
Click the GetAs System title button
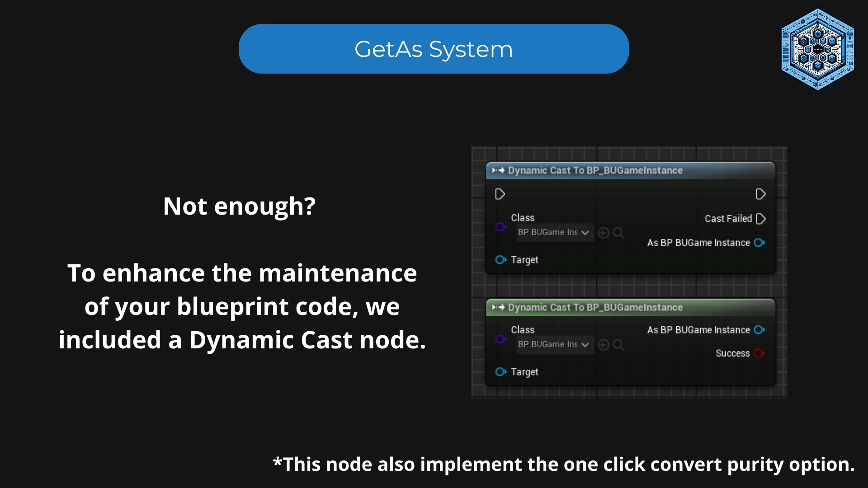click(x=434, y=48)
